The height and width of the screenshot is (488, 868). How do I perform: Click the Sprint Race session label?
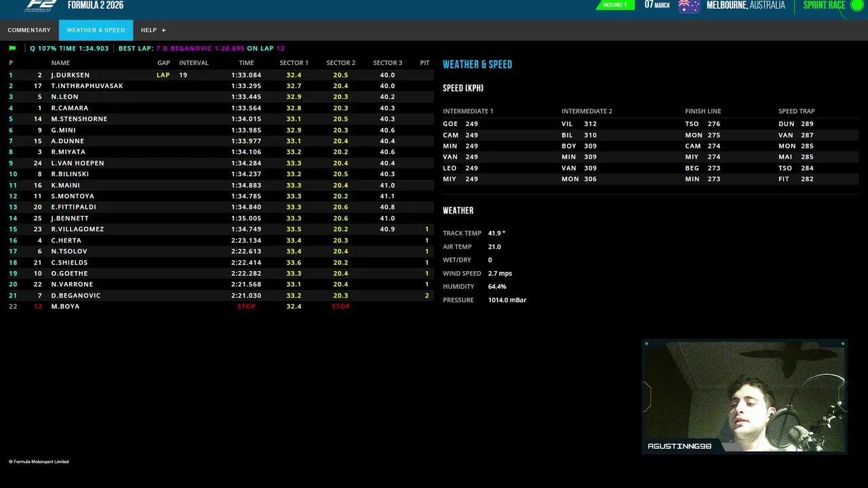click(824, 5)
